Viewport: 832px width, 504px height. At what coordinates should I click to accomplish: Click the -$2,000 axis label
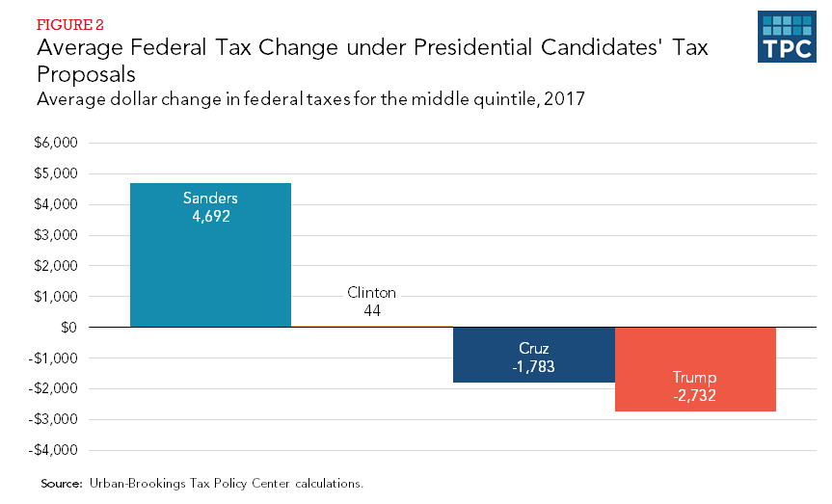pos(55,389)
